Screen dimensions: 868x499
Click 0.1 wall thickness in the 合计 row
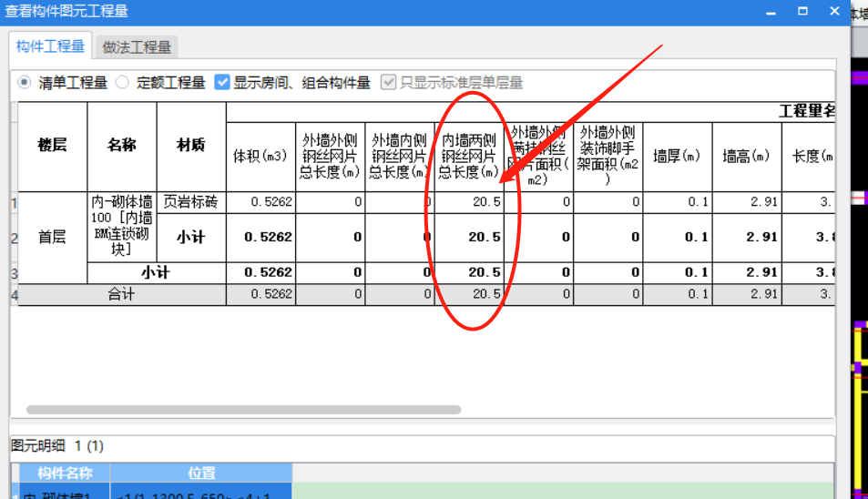(x=678, y=294)
